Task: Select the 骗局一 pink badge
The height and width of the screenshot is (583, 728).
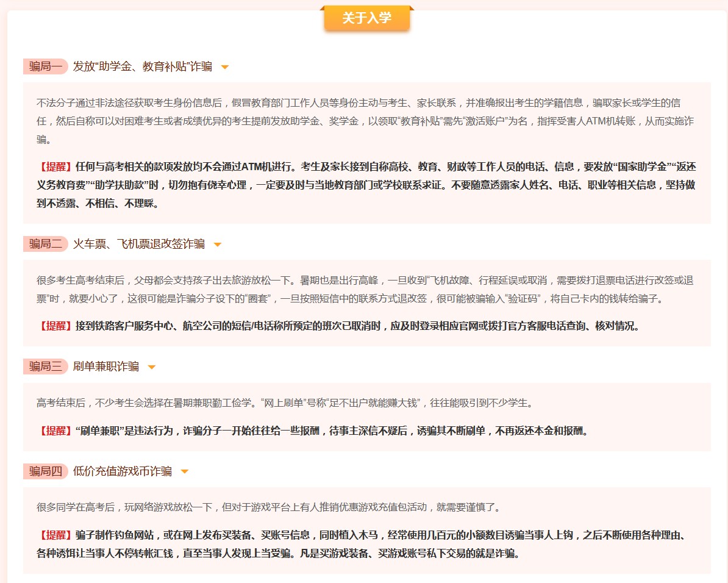Action: tap(46, 66)
